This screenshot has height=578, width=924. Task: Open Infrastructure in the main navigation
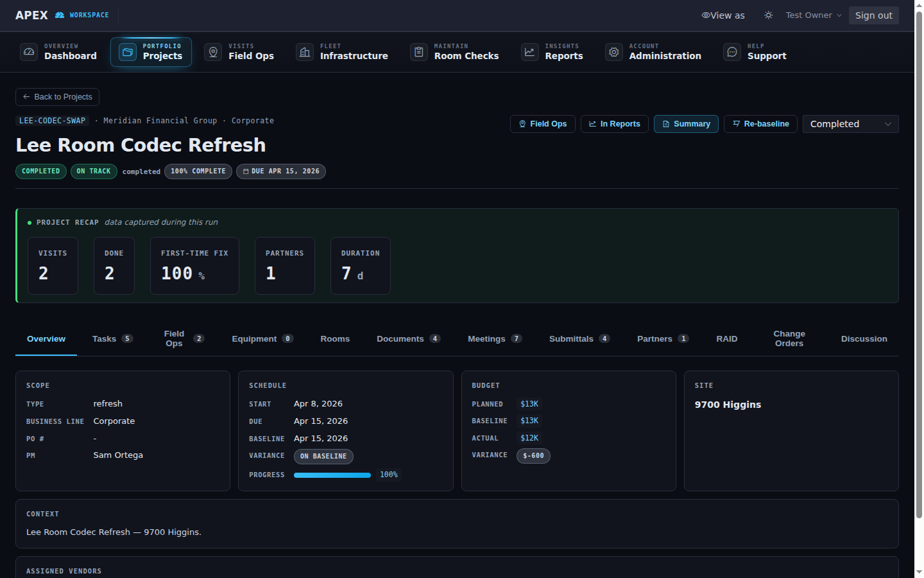[x=342, y=52]
